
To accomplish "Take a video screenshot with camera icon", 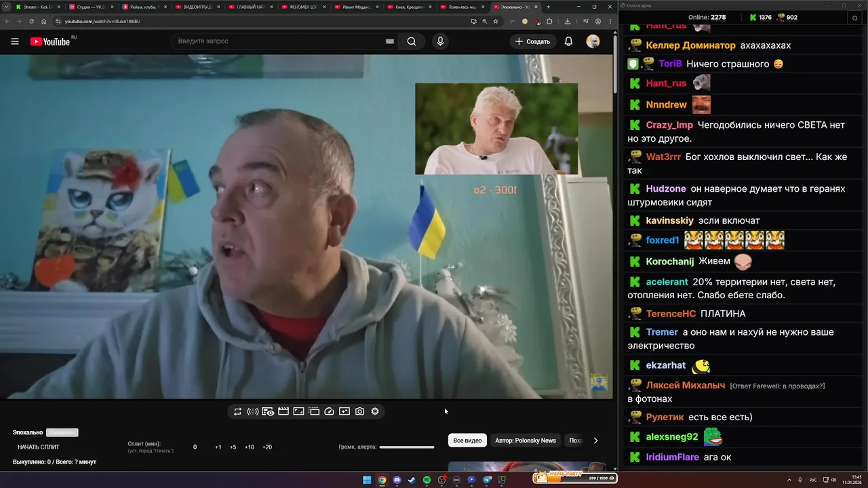I will point(359,411).
